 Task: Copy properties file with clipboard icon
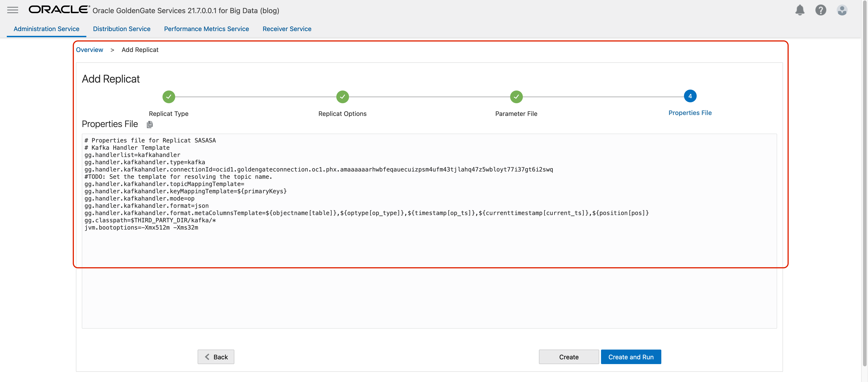pos(150,124)
